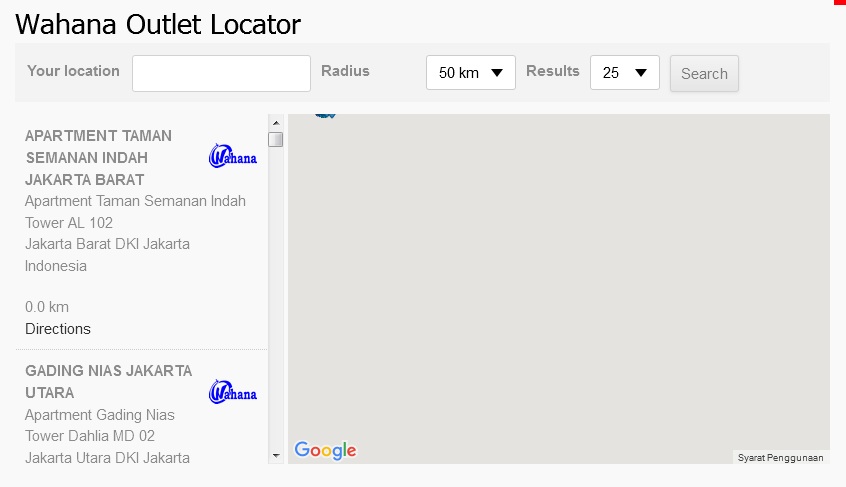Expand the Results count dropdown showing 25
The image size is (846, 487).
(624, 73)
